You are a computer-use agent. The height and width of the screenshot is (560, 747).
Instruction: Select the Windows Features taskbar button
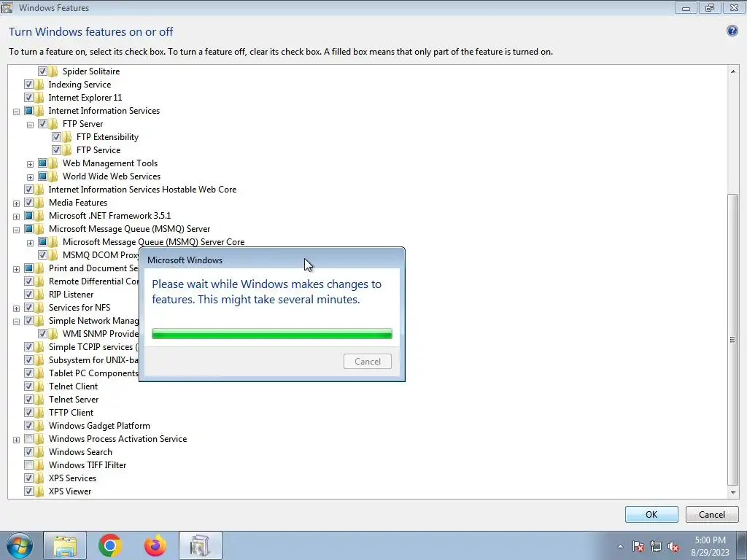200,545
